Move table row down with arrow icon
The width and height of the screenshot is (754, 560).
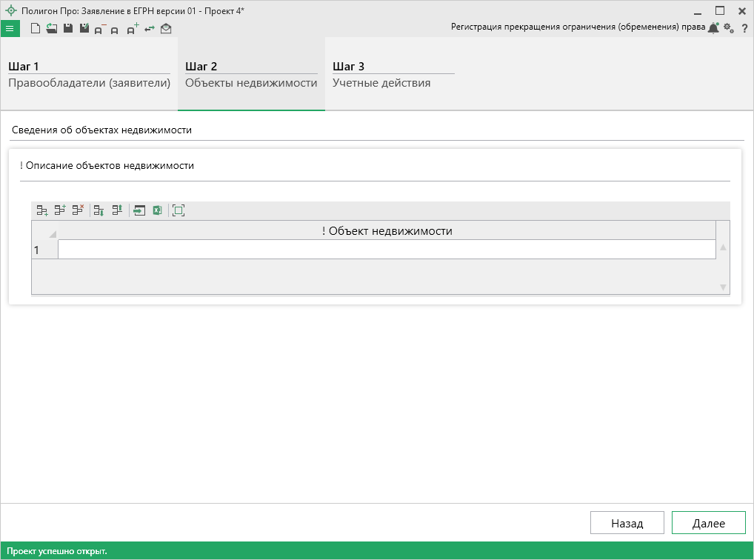[98, 210]
